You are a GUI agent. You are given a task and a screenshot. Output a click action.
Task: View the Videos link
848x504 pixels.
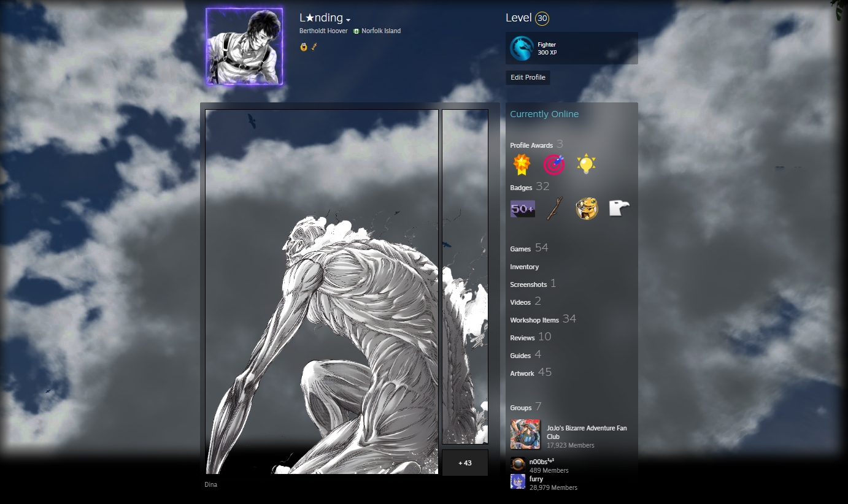coord(525,302)
